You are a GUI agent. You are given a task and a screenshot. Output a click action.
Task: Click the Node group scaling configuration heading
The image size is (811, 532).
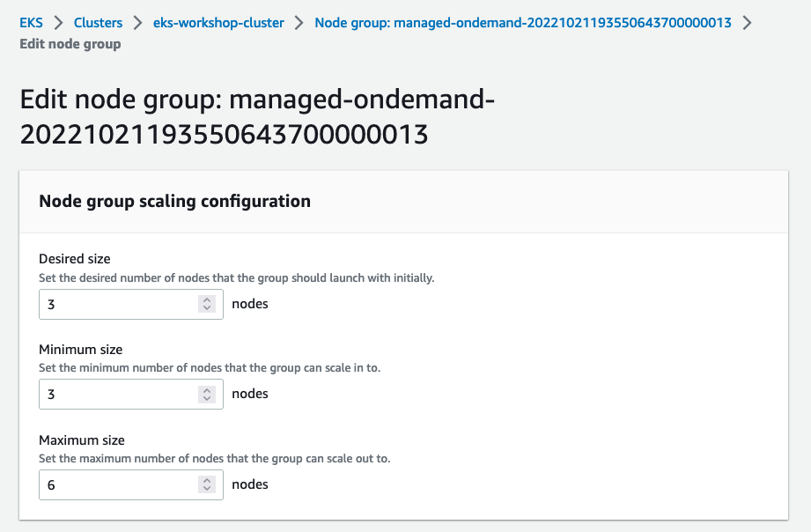click(173, 201)
